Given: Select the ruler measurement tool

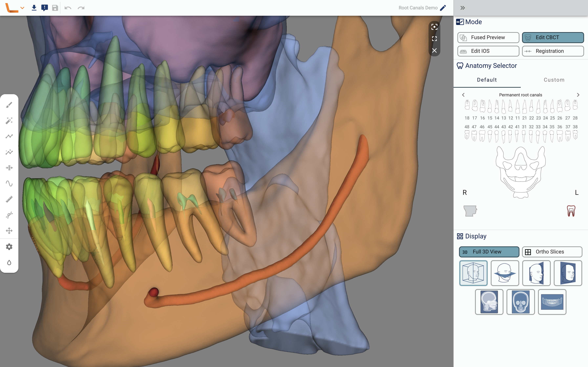Looking at the screenshot, I should point(9,199).
